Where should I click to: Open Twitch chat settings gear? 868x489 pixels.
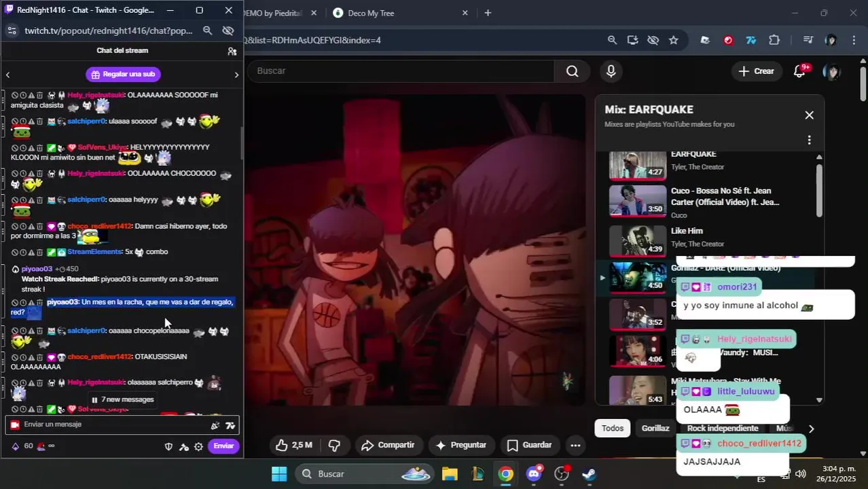tap(198, 446)
